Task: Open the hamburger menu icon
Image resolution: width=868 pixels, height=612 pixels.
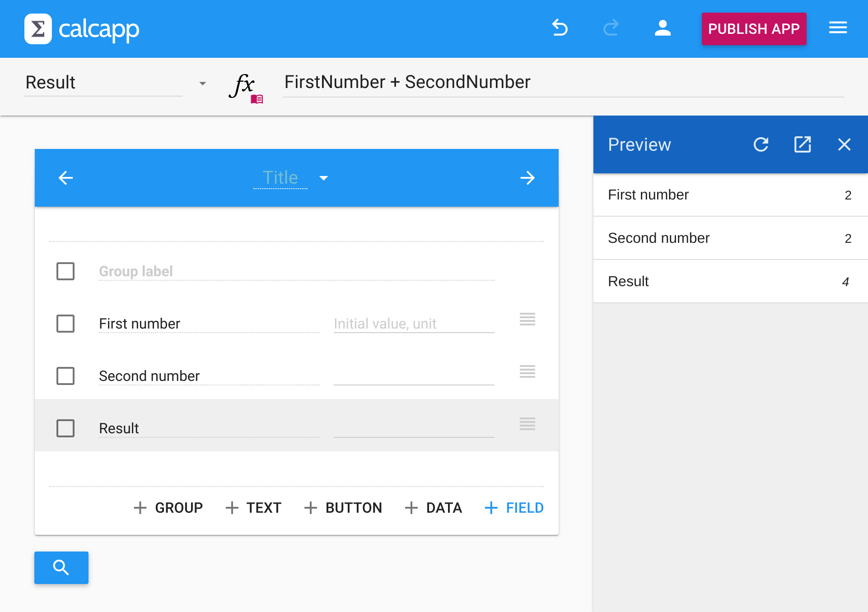Action: click(x=838, y=28)
